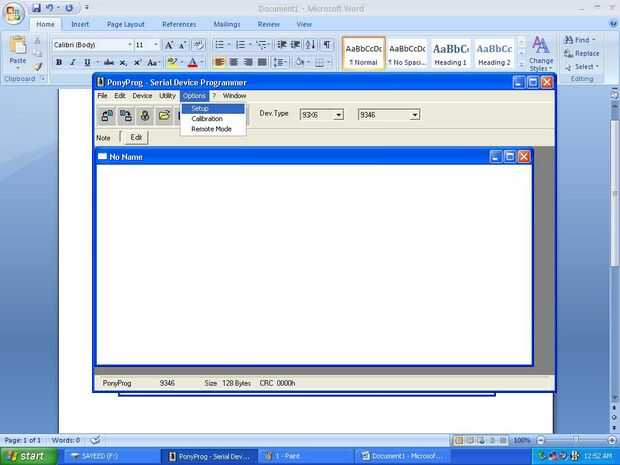Apply the yellow text highlight color

(172, 62)
